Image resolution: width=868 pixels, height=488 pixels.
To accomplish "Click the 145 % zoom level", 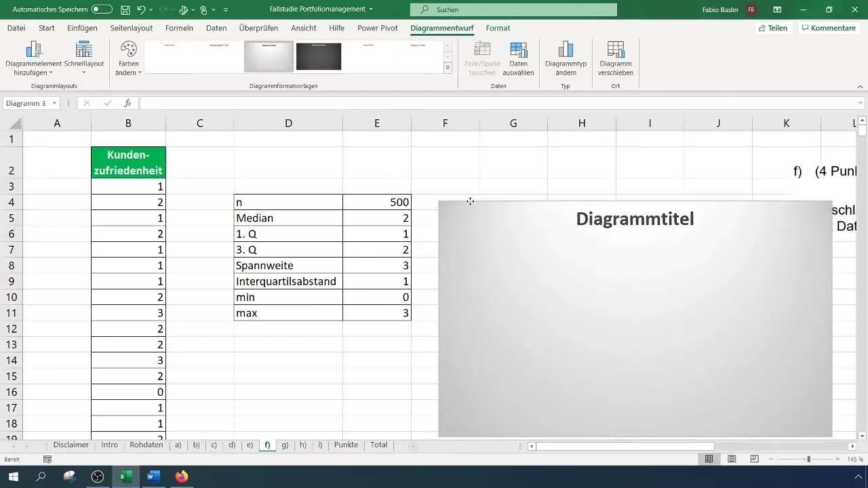I will pos(854,459).
